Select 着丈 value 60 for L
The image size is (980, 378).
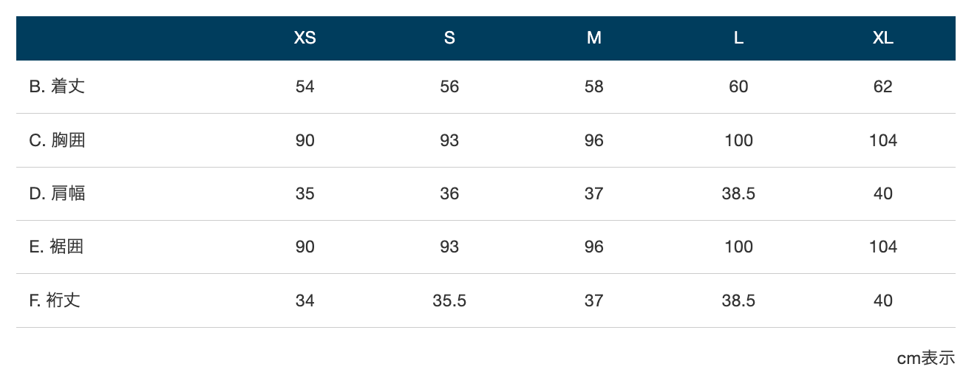pyautogui.click(x=738, y=86)
